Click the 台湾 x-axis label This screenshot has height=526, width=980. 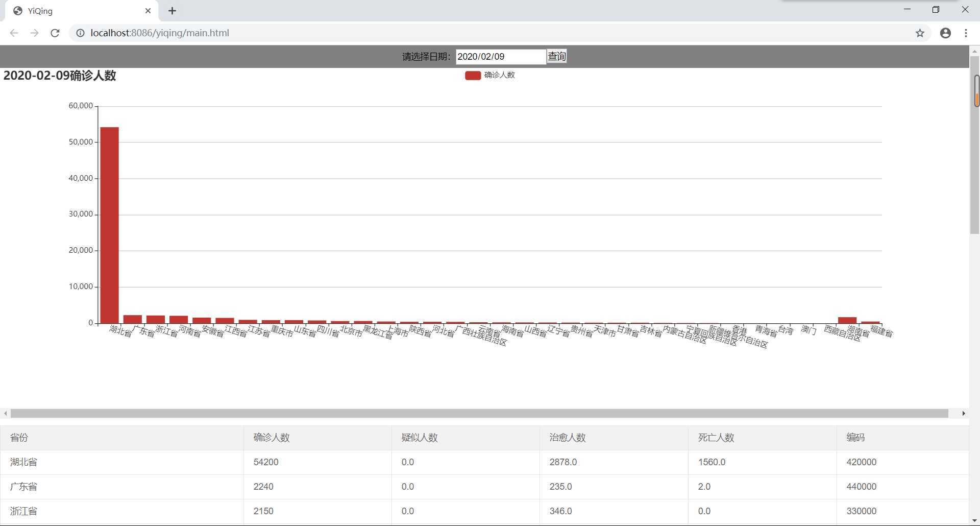click(x=786, y=330)
